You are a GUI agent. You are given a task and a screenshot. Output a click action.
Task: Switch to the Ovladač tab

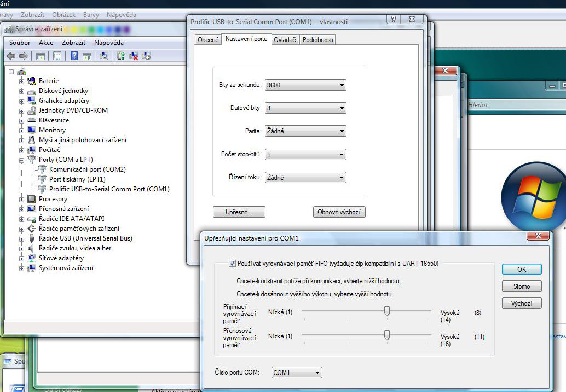285,40
